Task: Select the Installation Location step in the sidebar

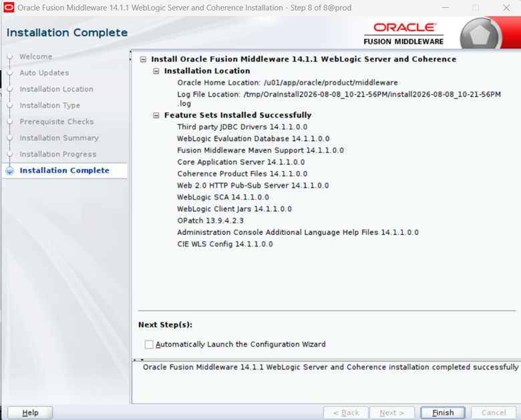Action: 57,89
